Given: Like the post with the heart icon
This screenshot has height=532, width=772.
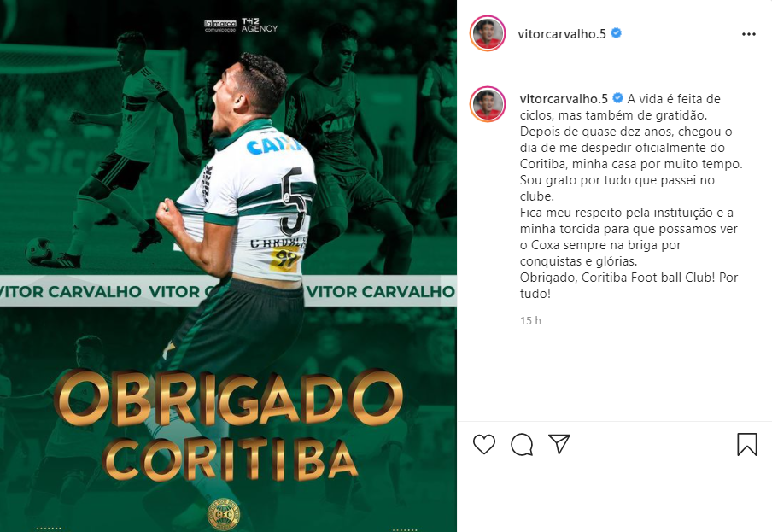Looking at the screenshot, I should pyautogui.click(x=484, y=444).
